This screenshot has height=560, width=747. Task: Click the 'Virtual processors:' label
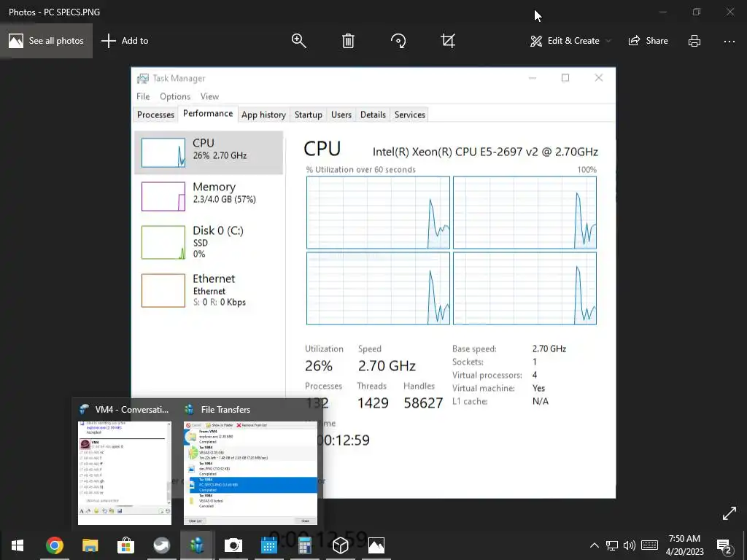[487, 376]
